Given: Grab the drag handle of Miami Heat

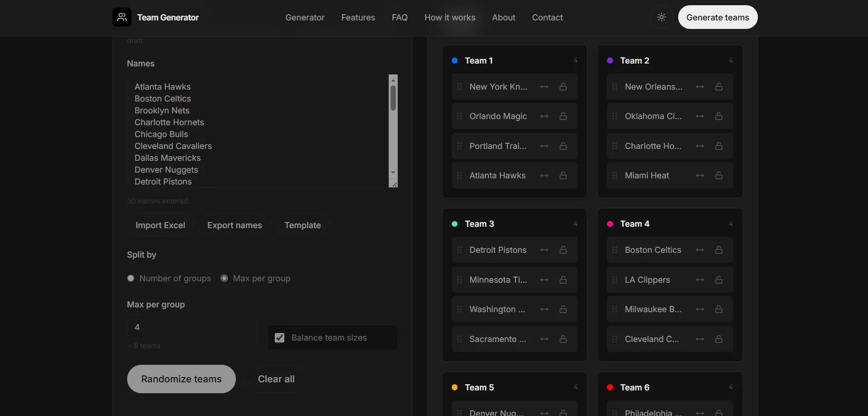Looking at the screenshot, I should click(615, 176).
